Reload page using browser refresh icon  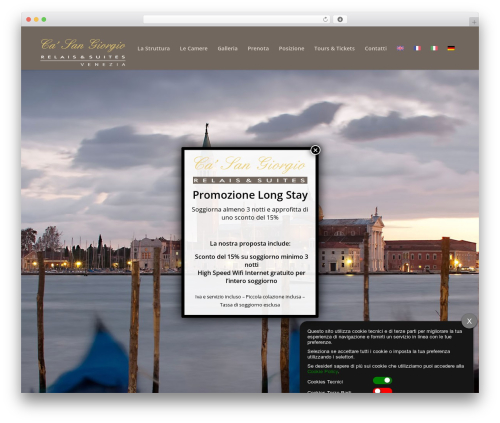(x=325, y=20)
